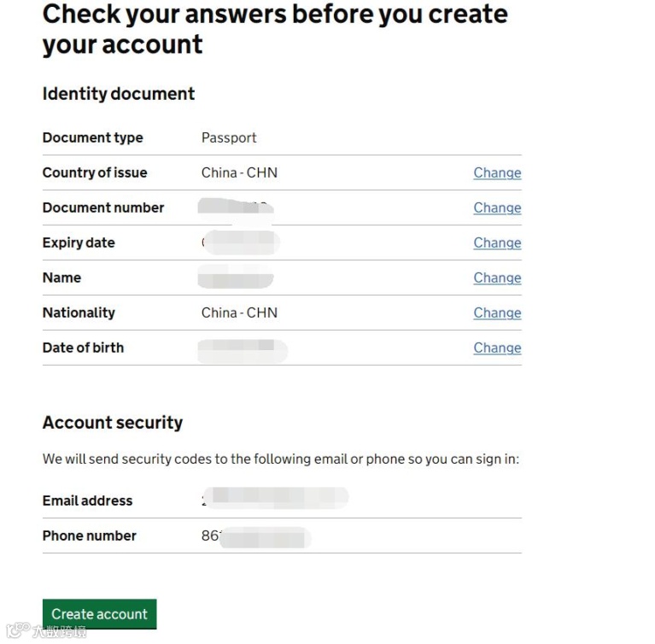This screenshot has height=644, width=655.
Task: Click Change link for Nationality
Action: pos(497,313)
